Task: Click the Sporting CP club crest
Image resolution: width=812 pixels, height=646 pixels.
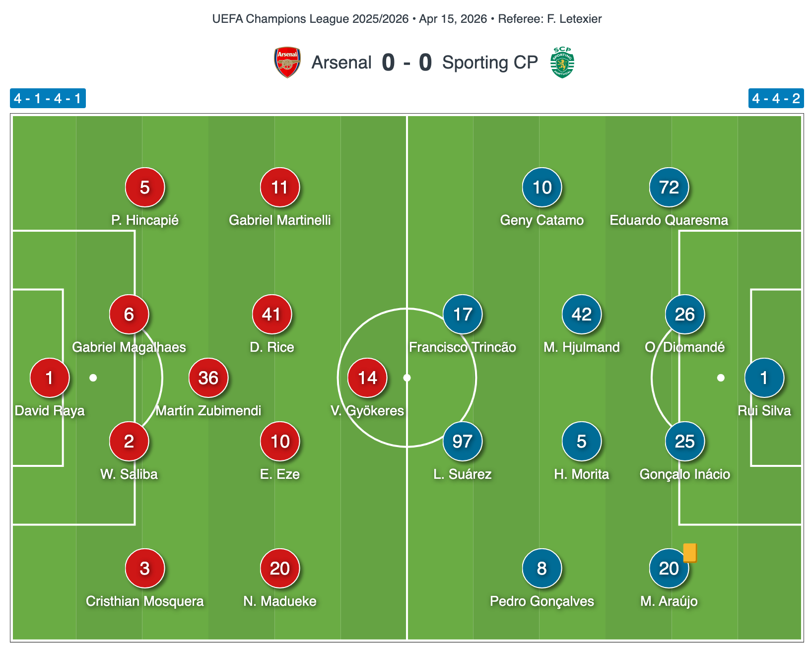Action: tap(562, 63)
